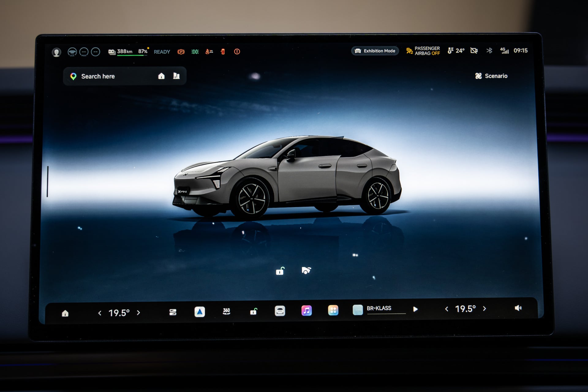Viewport: 588px width, 392px height.
Task: Open the app grid launcher
Action: (333, 310)
